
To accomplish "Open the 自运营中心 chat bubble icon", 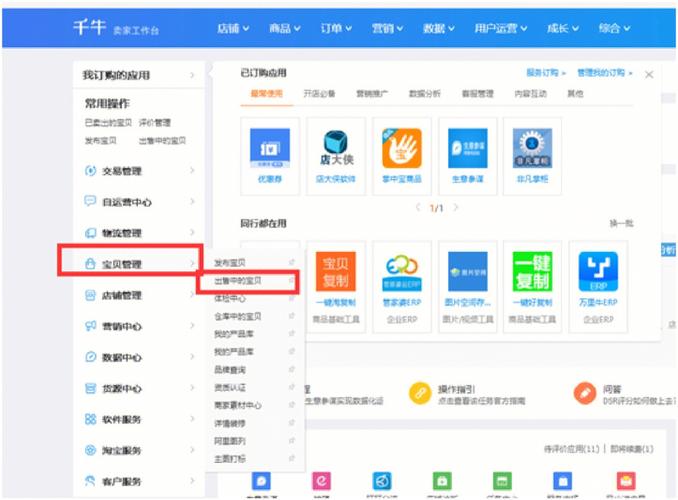I will (90, 201).
